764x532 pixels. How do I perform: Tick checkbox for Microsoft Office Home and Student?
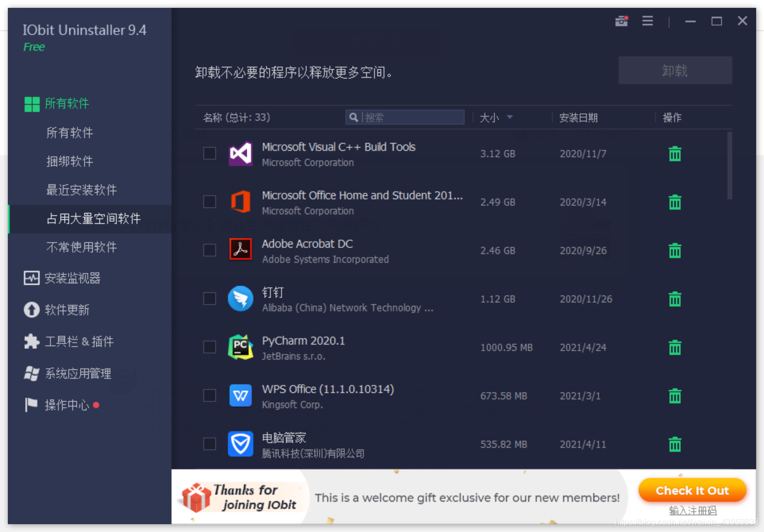210,202
